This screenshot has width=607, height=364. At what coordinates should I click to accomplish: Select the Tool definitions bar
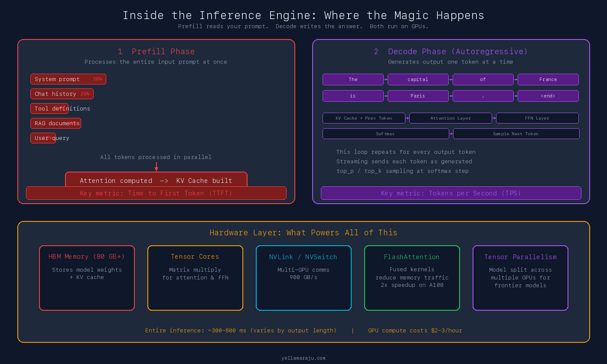click(x=49, y=108)
